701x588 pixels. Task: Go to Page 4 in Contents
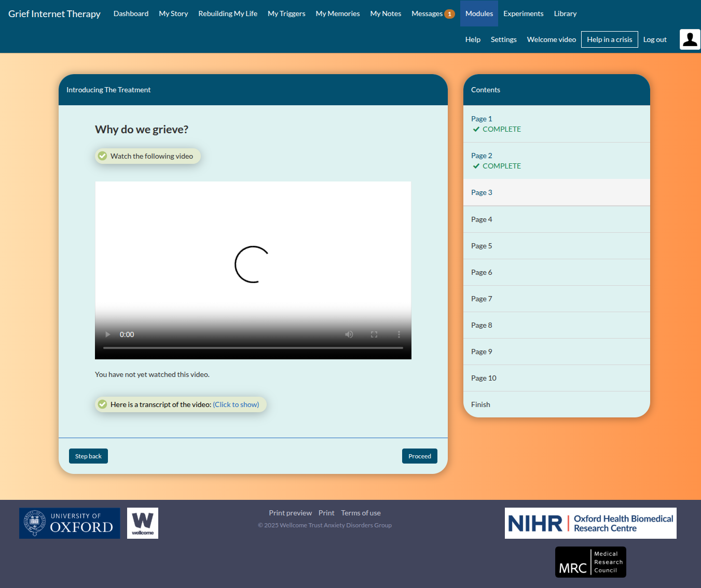[x=482, y=219]
